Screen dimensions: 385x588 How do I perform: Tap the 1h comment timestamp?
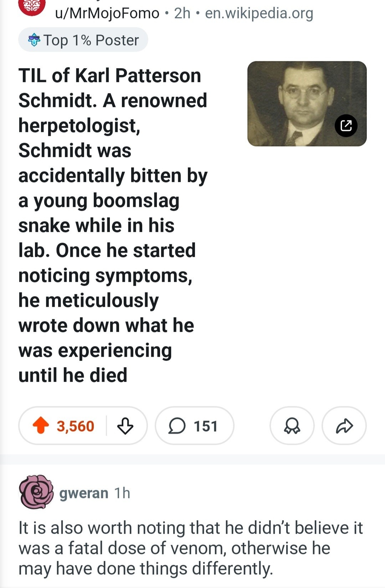(x=122, y=493)
